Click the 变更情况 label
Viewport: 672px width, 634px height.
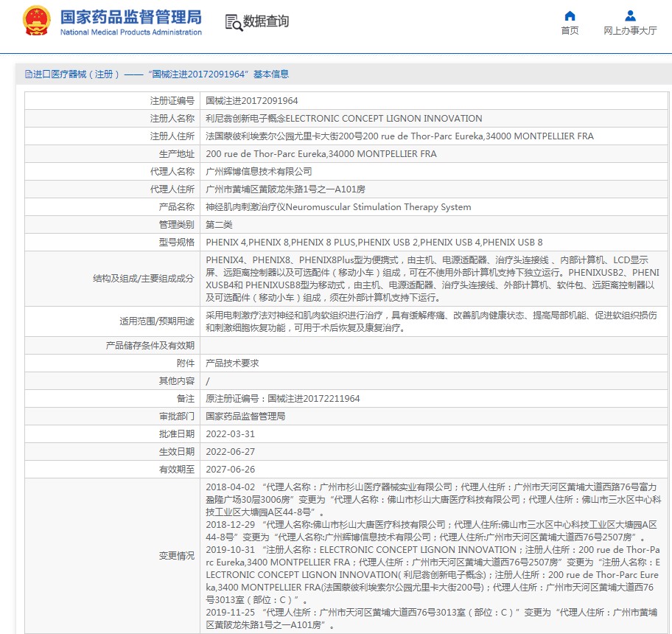pyautogui.click(x=177, y=556)
